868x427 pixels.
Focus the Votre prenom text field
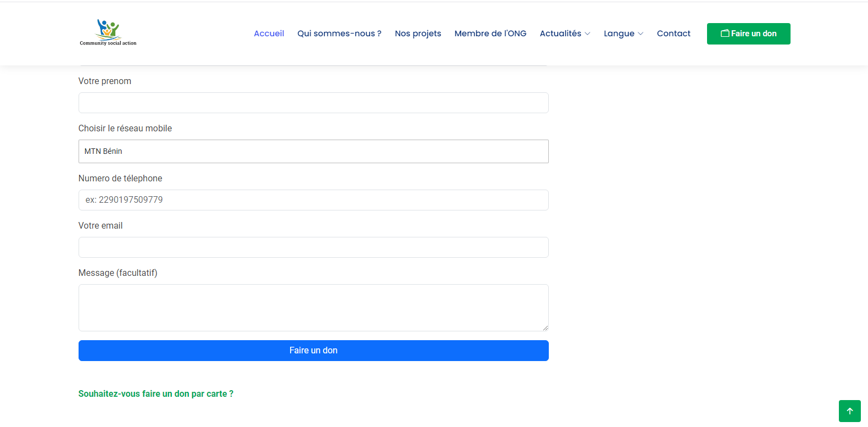313,103
